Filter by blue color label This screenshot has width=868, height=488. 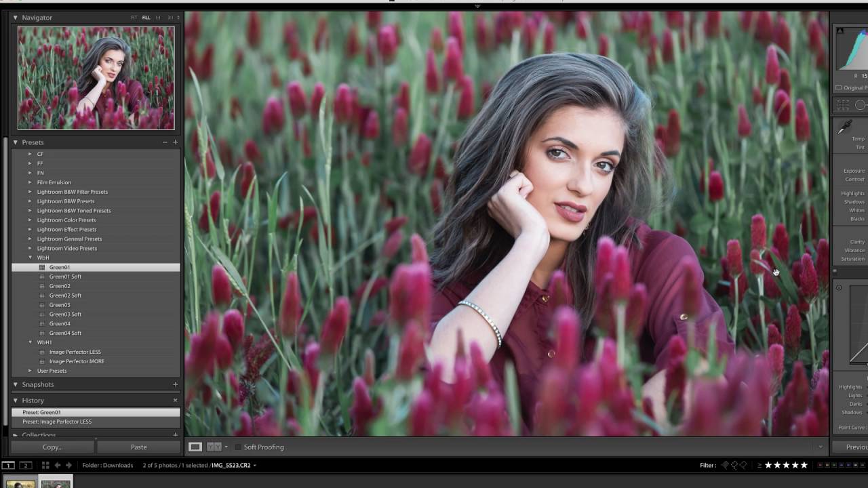(x=841, y=466)
